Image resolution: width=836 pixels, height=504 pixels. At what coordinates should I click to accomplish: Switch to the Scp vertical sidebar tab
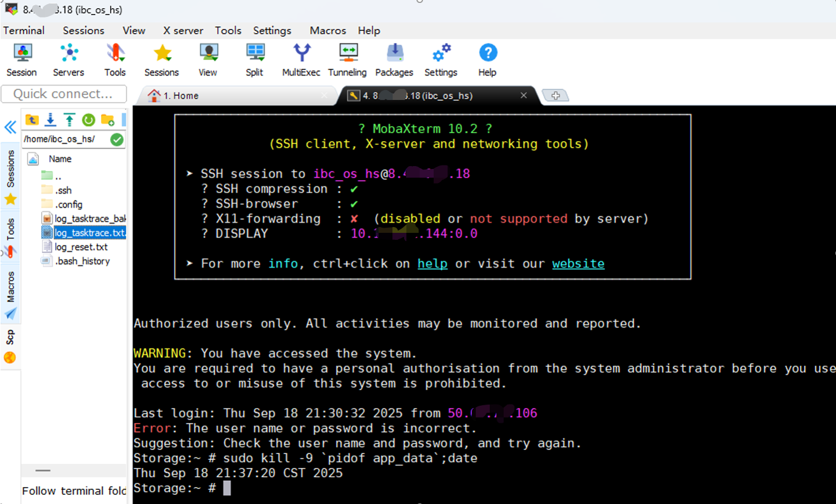[x=10, y=346]
